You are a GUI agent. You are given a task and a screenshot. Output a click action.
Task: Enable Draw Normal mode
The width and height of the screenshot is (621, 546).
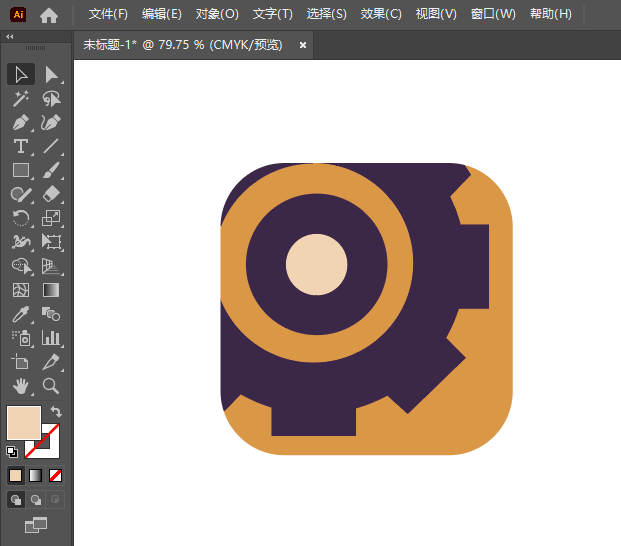pos(16,500)
